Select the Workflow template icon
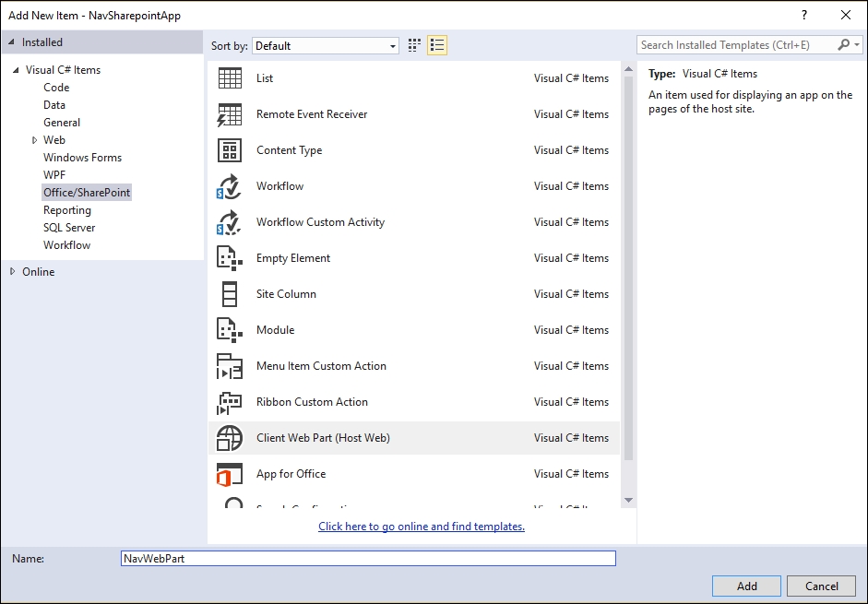The image size is (868, 604). point(229,186)
